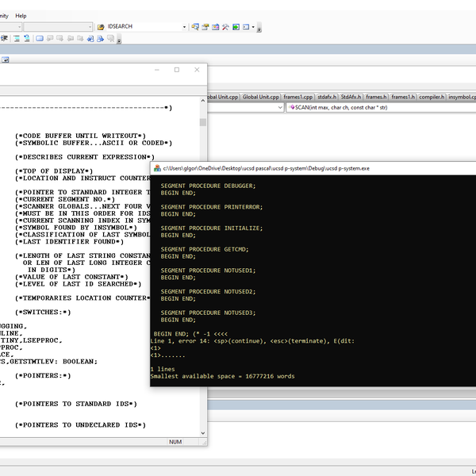Image resolution: width=476 pixels, height=476 pixels.
Task: Click the Find in Files icon beside IDSEARCH
Action: (x=99, y=27)
